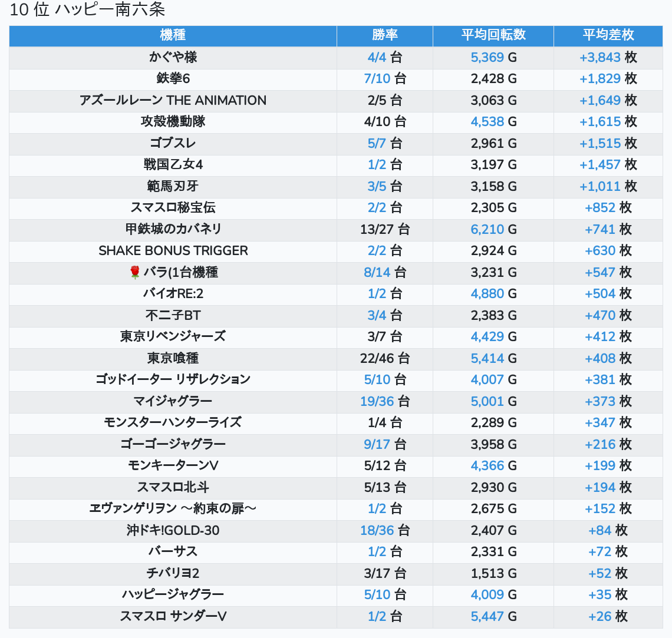
Task: Select アズールレーン THE ANIMATION machine name
Action: click(x=173, y=100)
